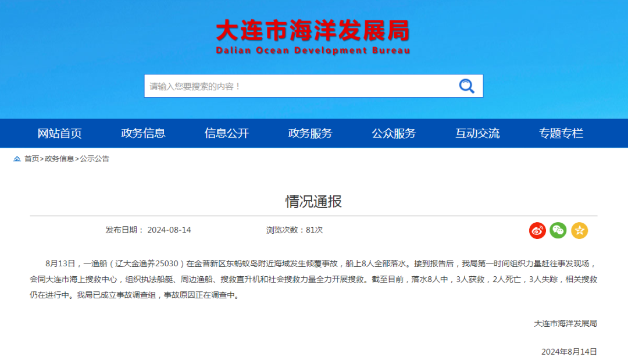Click the 浏览次数:81次 view count
This screenshot has height=364, width=628.
294,230
